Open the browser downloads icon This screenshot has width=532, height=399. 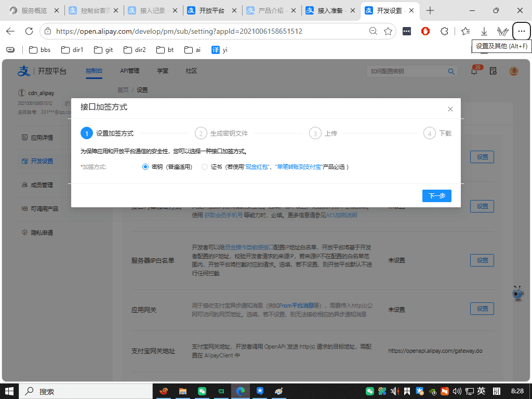click(484, 31)
